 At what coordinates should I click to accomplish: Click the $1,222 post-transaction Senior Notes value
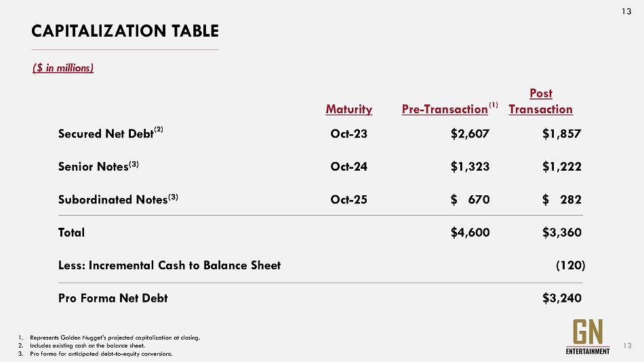pyautogui.click(x=561, y=167)
